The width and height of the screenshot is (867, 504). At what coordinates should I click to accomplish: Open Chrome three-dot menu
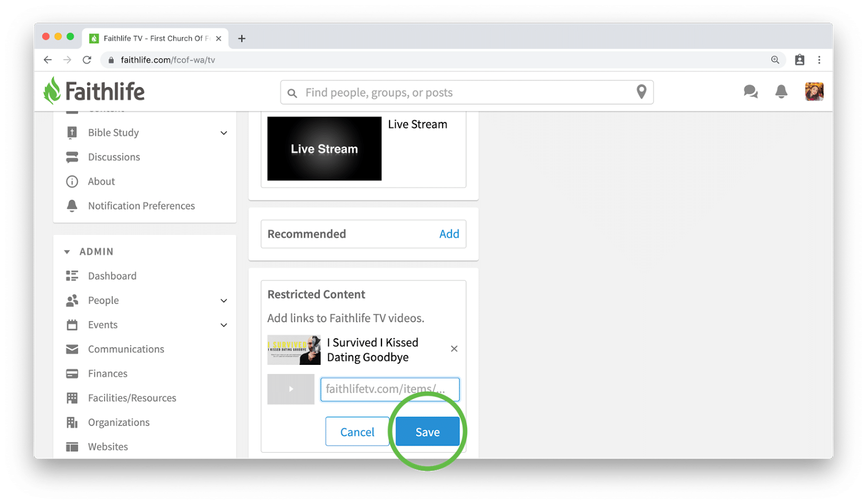pyautogui.click(x=819, y=60)
